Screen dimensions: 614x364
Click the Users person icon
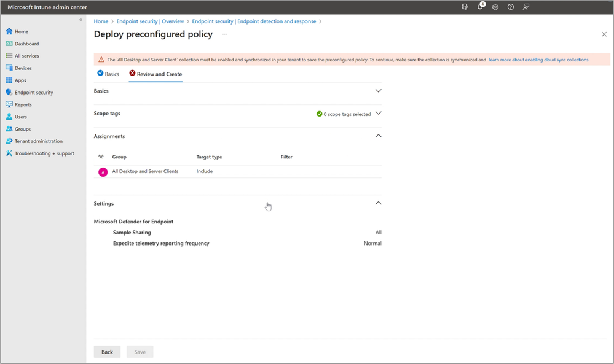pyautogui.click(x=9, y=117)
